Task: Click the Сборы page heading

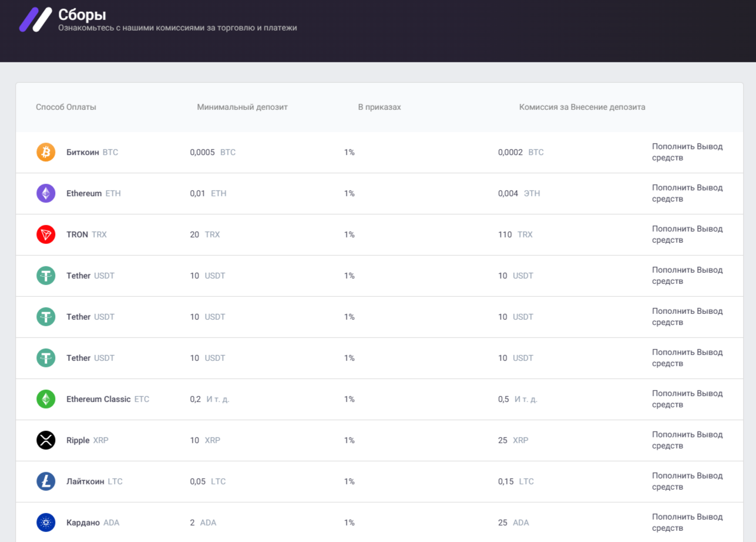Action: [82, 15]
